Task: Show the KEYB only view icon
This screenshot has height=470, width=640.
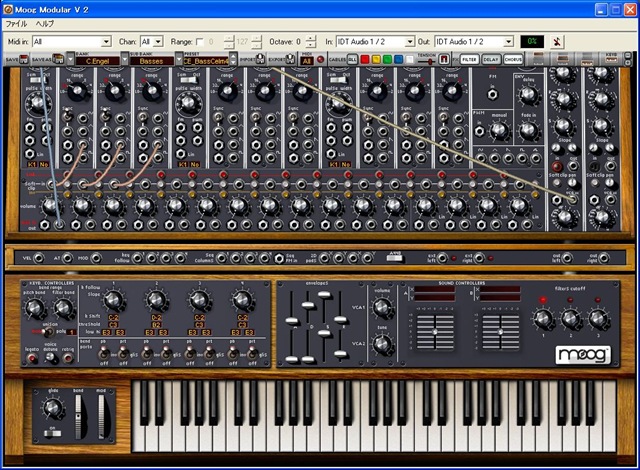Action: click(611, 59)
